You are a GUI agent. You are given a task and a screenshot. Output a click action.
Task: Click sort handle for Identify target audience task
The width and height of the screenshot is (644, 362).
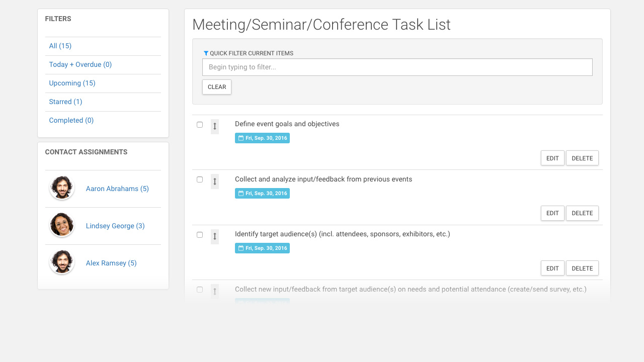215,236
